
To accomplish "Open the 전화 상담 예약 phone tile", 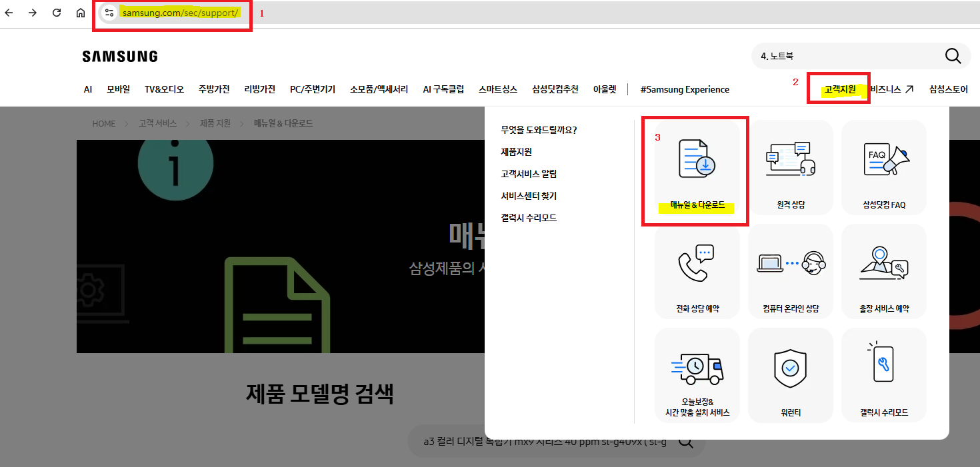I will click(x=697, y=272).
